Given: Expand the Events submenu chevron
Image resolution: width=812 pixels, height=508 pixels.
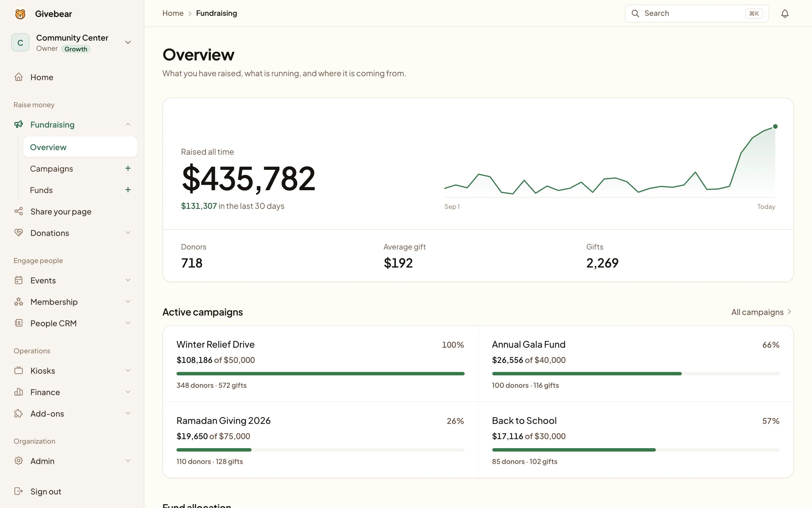Looking at the screenshot, I should [x=128, y=280].
